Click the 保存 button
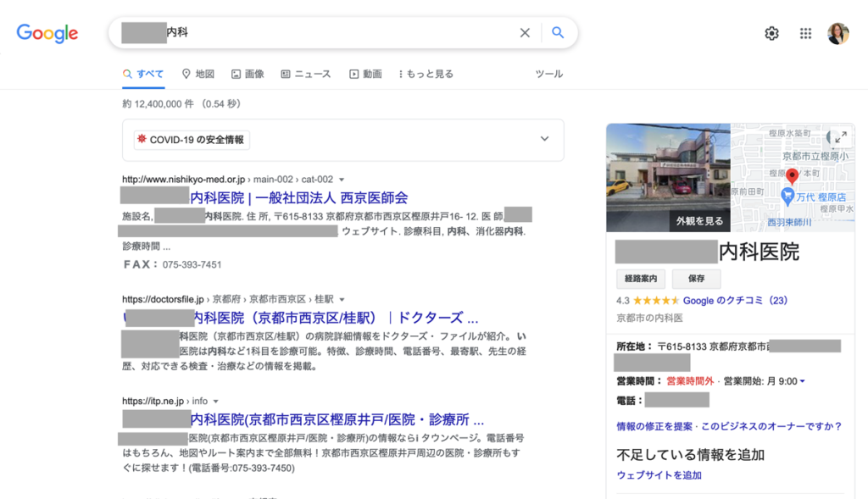The width and height of the screenshot is (868, 499). 697,279
